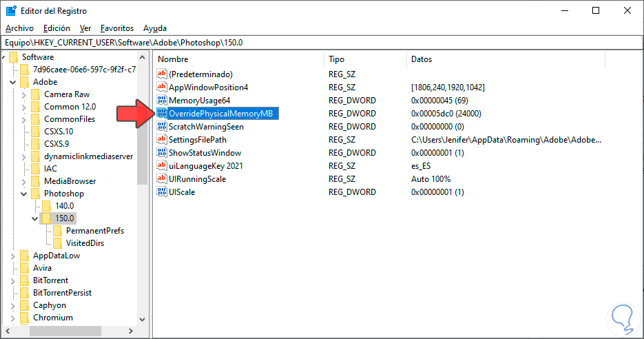Click the AppWindowPosition4 string value icon

point(162,88)
